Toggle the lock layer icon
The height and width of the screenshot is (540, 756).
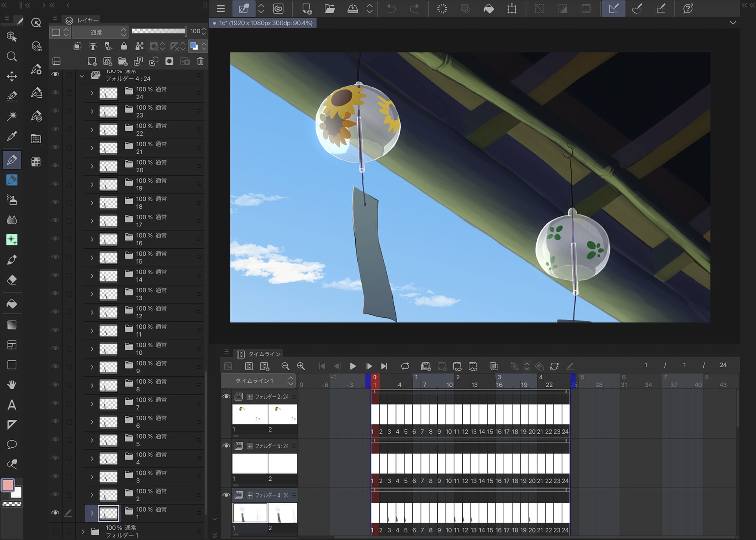pyautogui.click(x=124, y=46)
